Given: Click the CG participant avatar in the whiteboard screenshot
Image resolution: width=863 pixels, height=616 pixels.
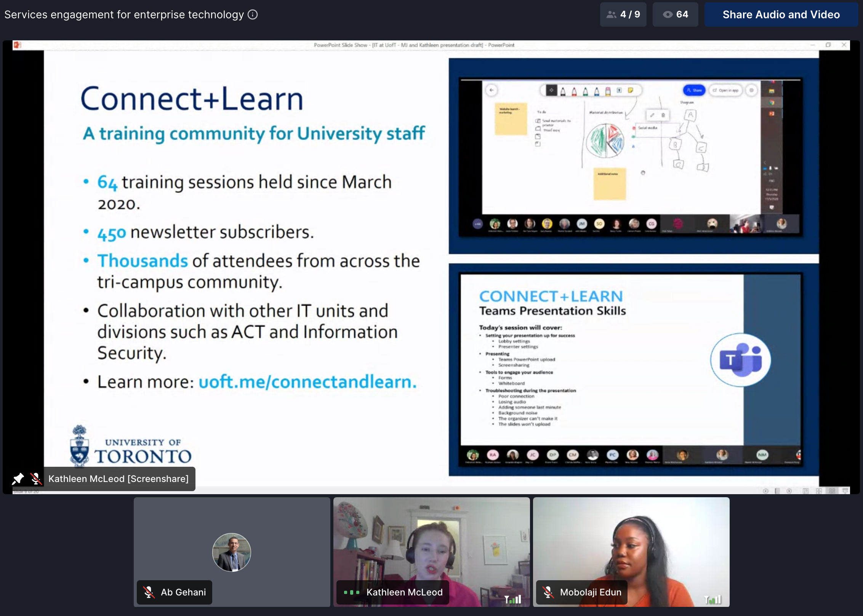Looking at the screenshot, I should [x=651, y=223].
